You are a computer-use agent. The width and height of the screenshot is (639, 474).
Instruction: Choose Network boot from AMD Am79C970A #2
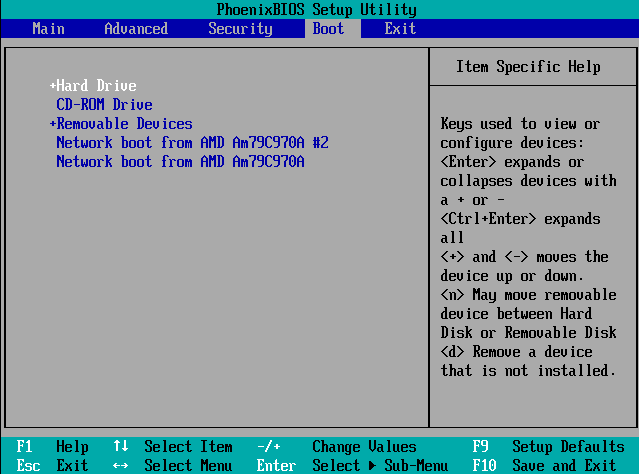click(x=192, y=143)
